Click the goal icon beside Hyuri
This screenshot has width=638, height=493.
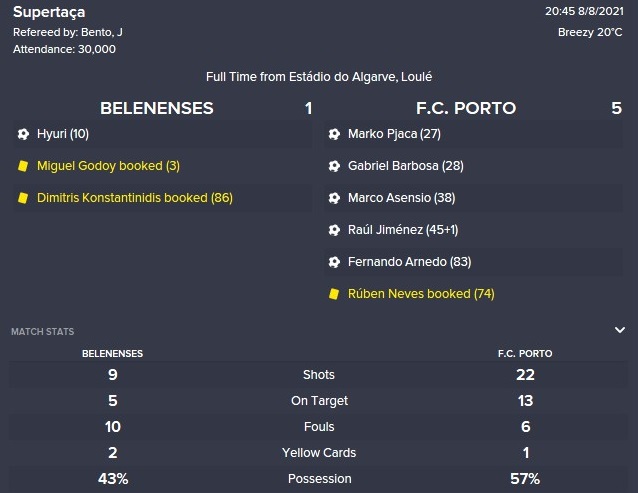coord(23,134)
